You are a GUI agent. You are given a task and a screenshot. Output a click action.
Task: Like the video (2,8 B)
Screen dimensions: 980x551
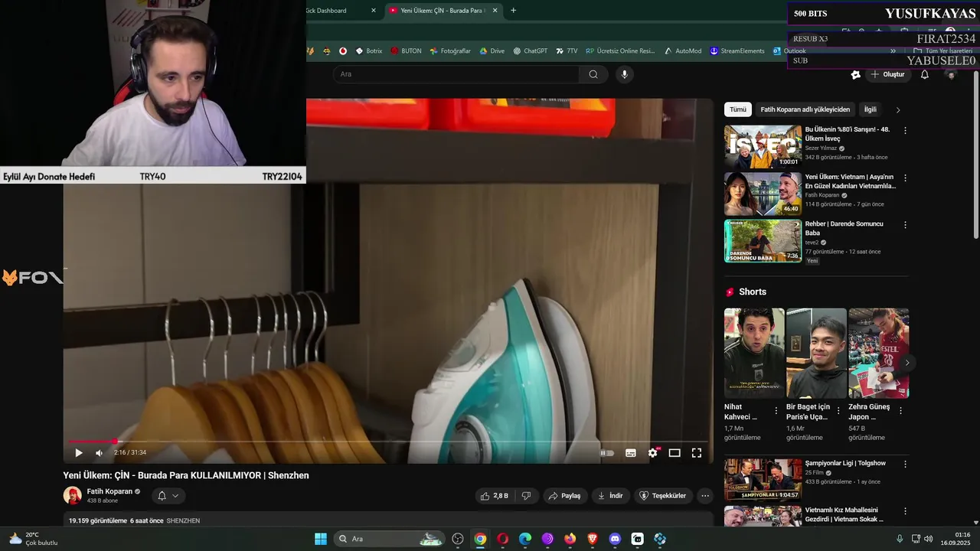pos(494,496)
